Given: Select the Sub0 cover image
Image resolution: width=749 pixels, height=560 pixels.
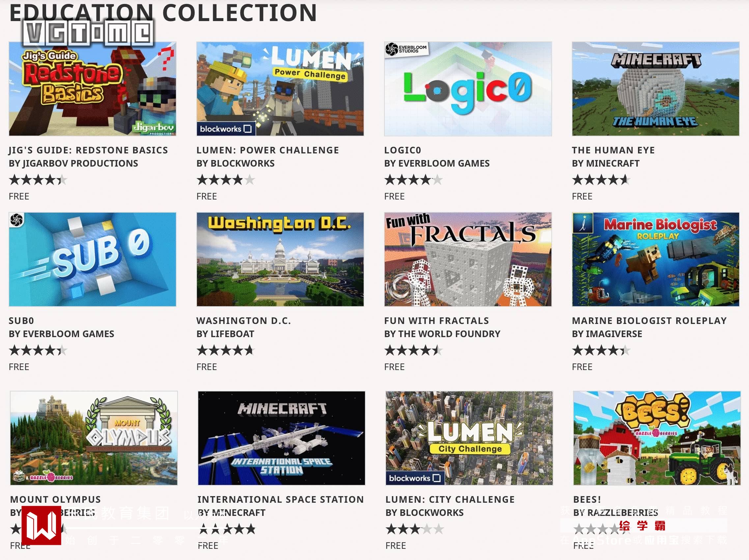Looking at the screenshot, I should [93, 259].
